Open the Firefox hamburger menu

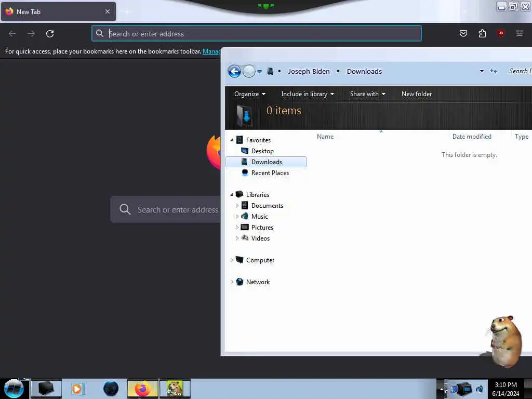(x=519, y=33)
